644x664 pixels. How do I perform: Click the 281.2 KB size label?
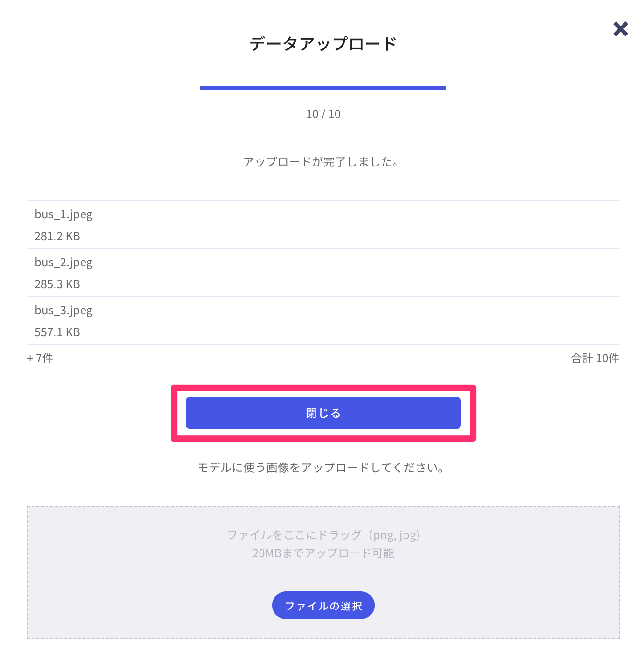[57, 236]
